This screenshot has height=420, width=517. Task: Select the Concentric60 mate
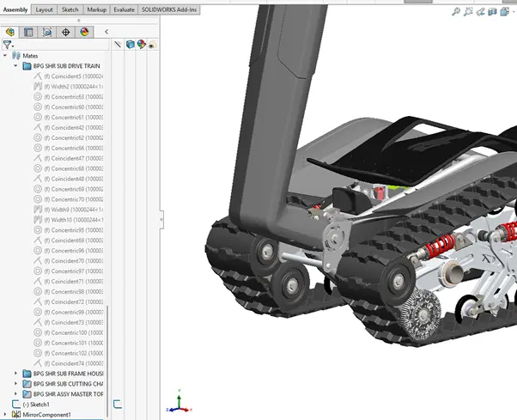point(74,107)
